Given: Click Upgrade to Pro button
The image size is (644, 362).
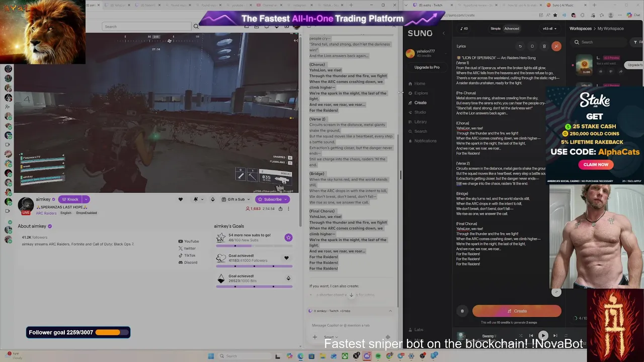Looking at the screenshot, I should click(x=427, y=67).
